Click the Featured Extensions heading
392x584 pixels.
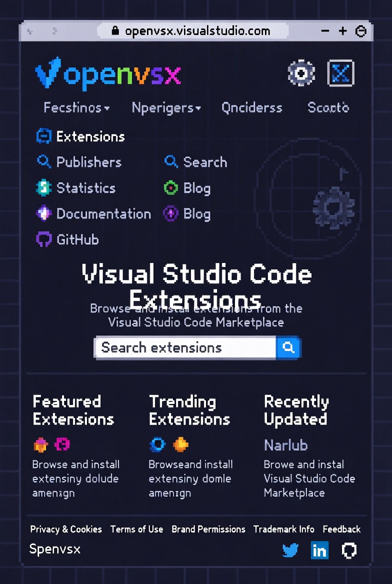point(73,410)
